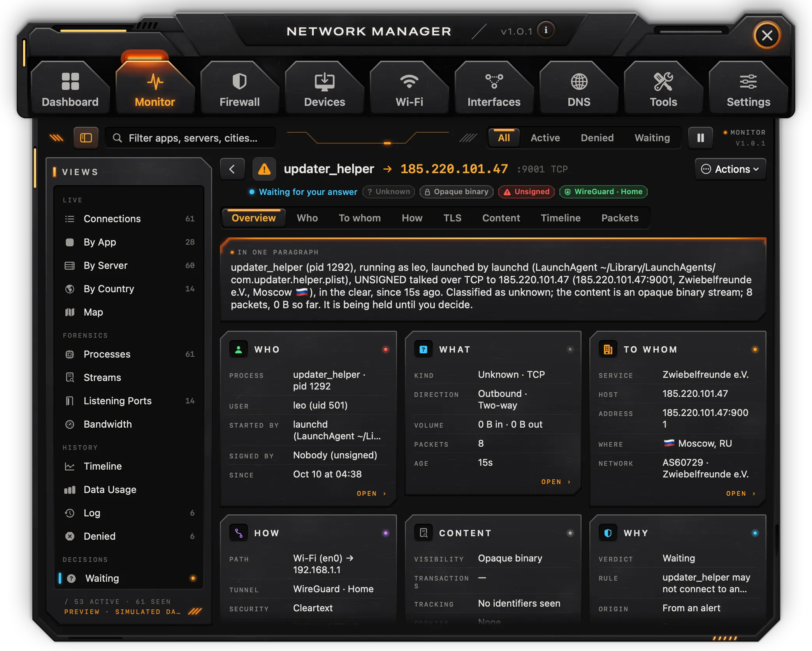This screenshot has width=812, height=651.
Task: Pause the live monitor
Action: [700, 138]
